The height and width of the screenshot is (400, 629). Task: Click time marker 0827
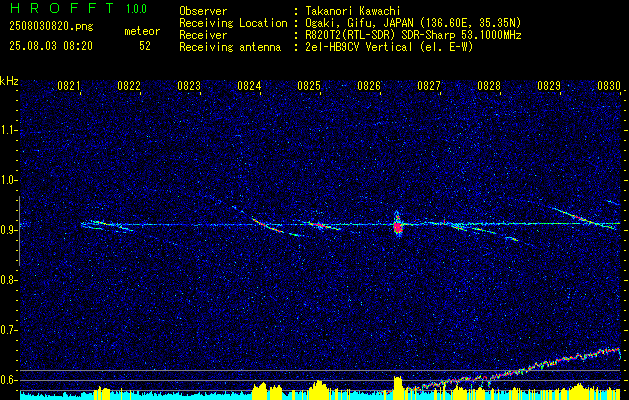tap(429, 86)
